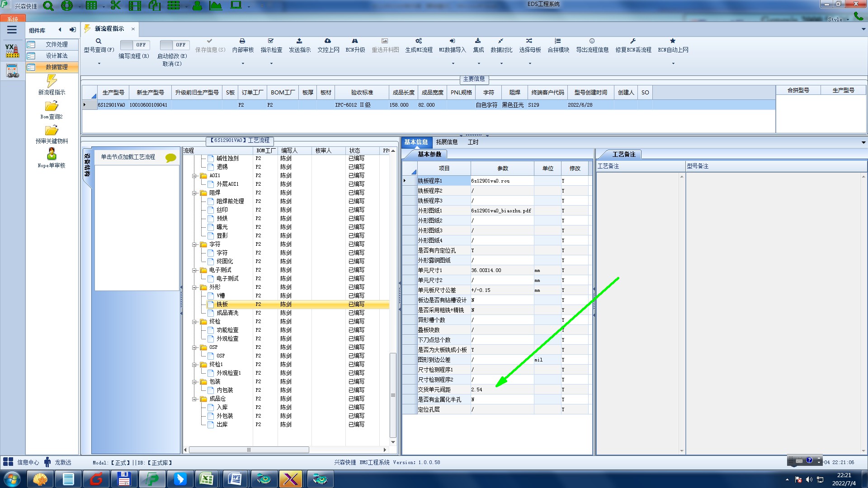868x488 pixels.
Task: Select the 成品清洗 process node
Action: (x=227, y=313)
